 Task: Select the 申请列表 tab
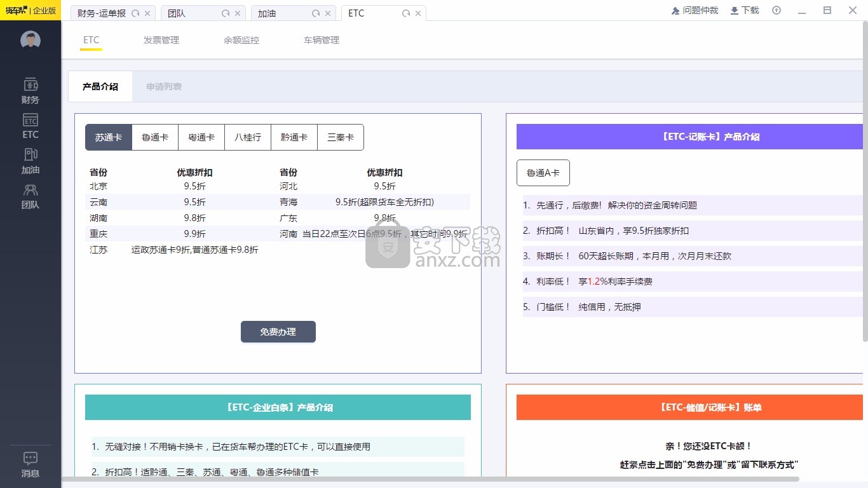pos(164,86)
